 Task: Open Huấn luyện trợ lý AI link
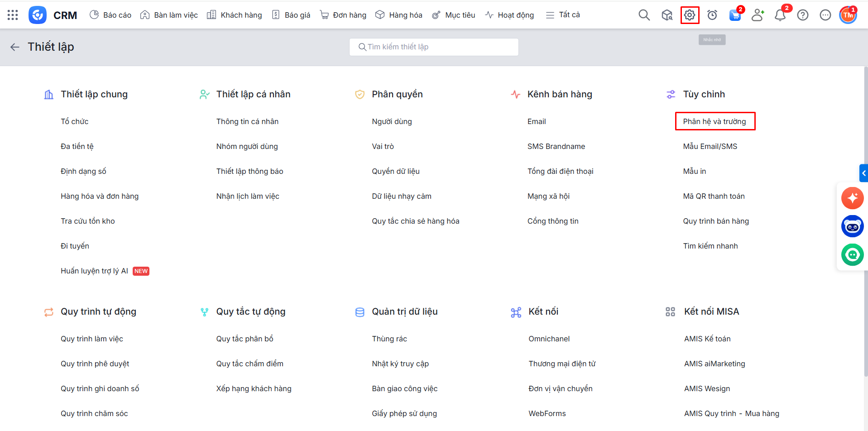tap(94, 271)
